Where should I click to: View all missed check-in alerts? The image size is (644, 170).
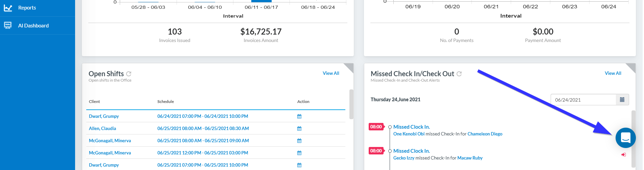click(613, 73)
